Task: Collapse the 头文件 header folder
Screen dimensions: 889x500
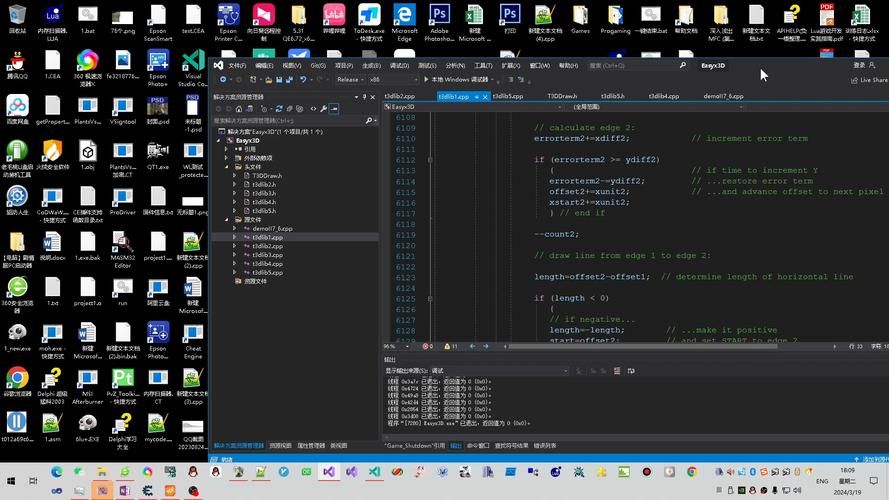Action: click(227, 167)
